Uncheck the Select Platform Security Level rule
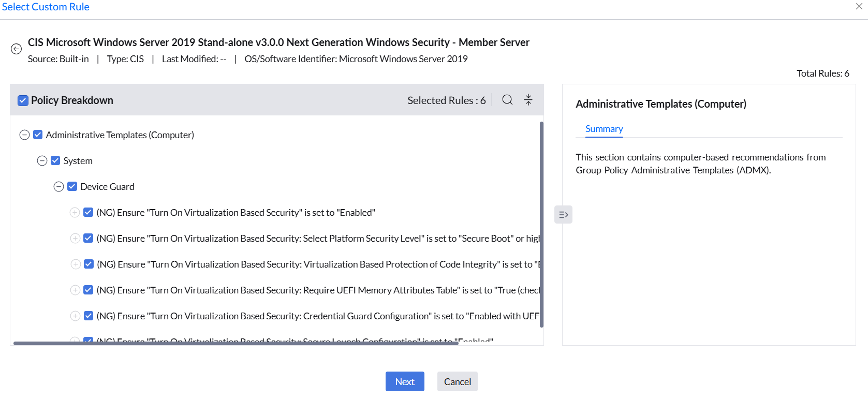The width and height of the screenshot is (868, 399). tap(89, 238)
